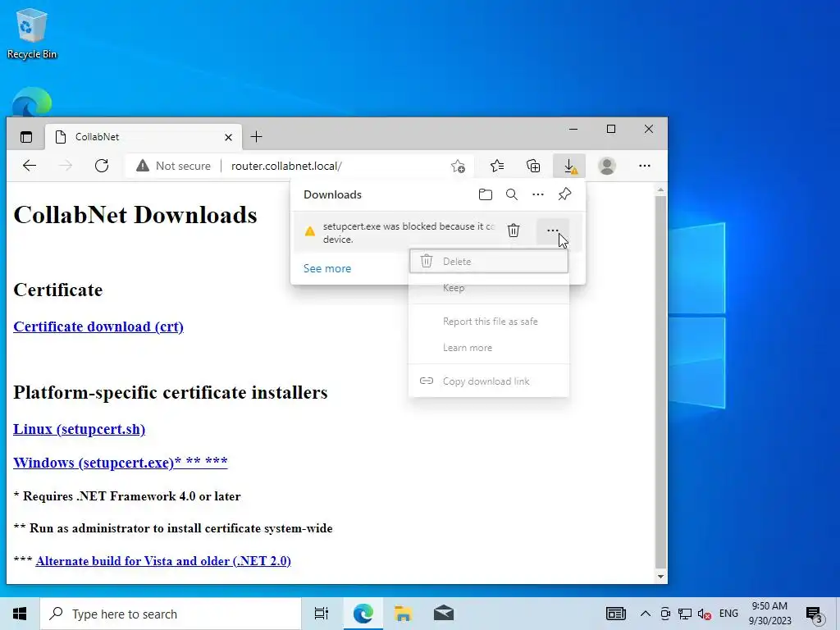Open the Windows (setupcert.exe) link
Viewport: 840px width, 630px height.
[121, 463]
